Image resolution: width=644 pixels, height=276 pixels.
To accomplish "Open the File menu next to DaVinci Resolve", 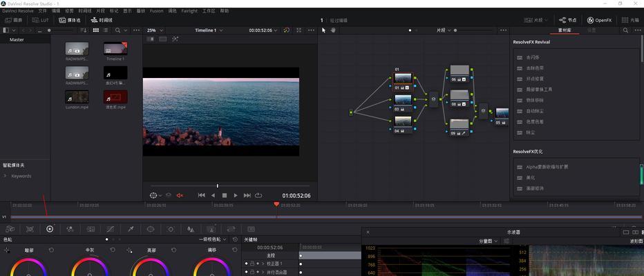I will tap(43, 10).
